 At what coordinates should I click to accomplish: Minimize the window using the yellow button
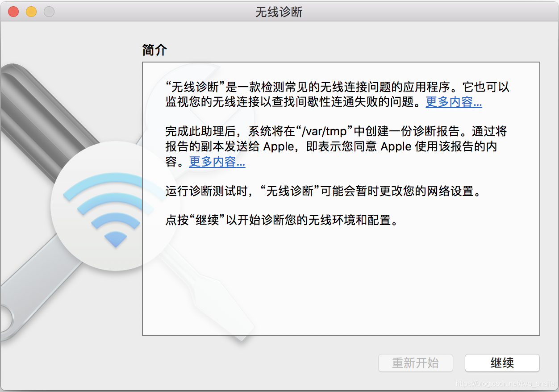tap(31, 12)
